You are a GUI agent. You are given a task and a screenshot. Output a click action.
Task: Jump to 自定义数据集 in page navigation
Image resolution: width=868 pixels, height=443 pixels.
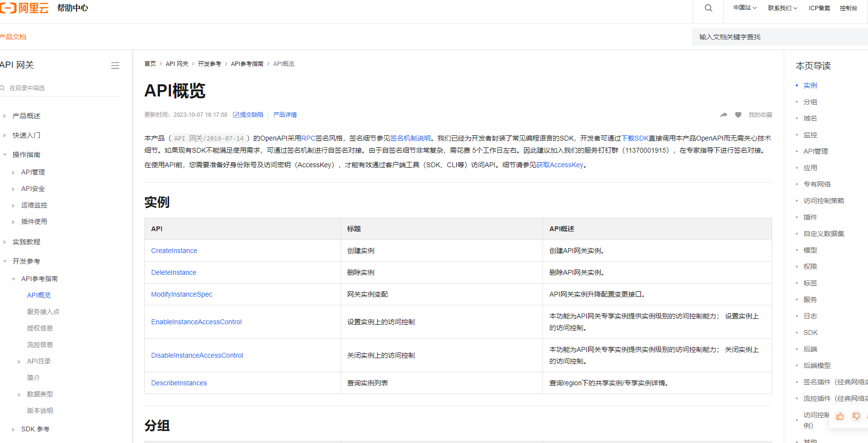[x=823, y=234]
